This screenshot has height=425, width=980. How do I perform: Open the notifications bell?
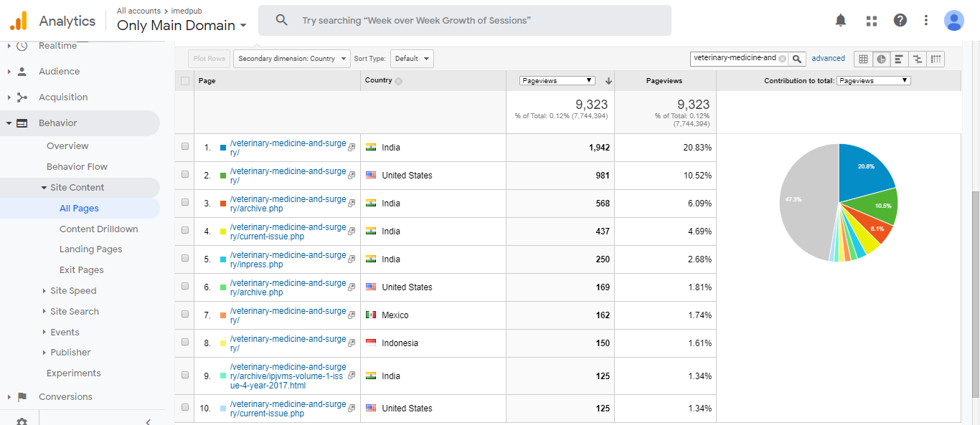(841, 20)
